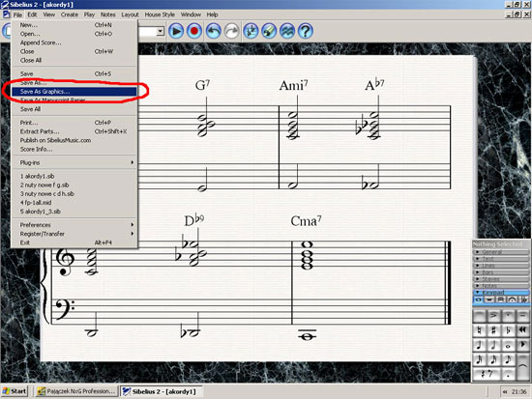
Task: Select the accent articulation on the keypad
Action: point(494,316)
